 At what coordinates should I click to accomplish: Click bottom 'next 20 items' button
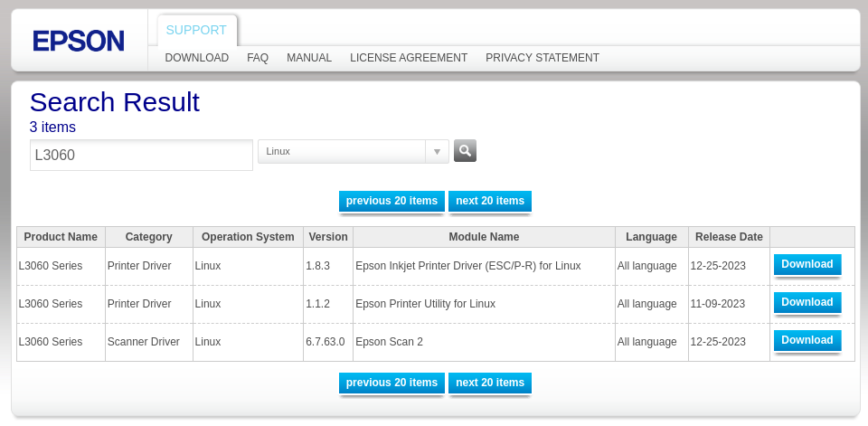pyautogui.click(x=490, y=383)
